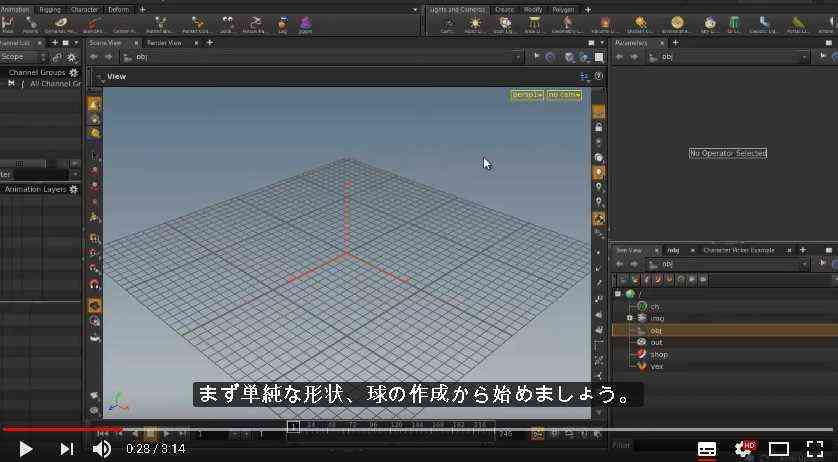The image size is (838, 462).
Task: Collapse the root node in tree view
Action: coord(618,294)
